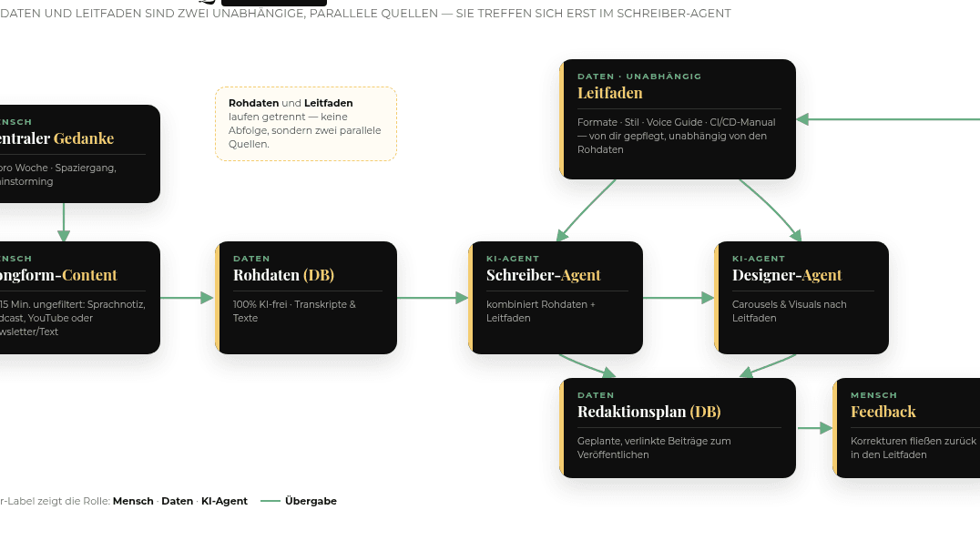980x551 pixels.
Task: Click the 'KI-AGENT' label above Schreiber-Agent
Action: tap(513, 259)
